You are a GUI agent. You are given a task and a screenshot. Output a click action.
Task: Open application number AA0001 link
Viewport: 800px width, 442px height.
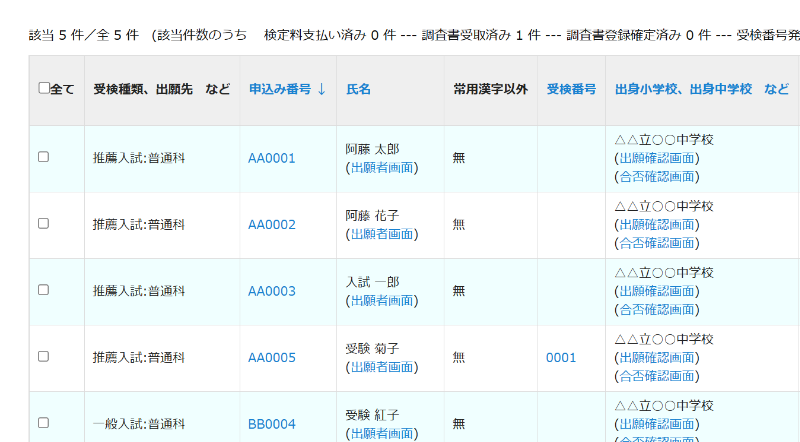pos(272,158)
